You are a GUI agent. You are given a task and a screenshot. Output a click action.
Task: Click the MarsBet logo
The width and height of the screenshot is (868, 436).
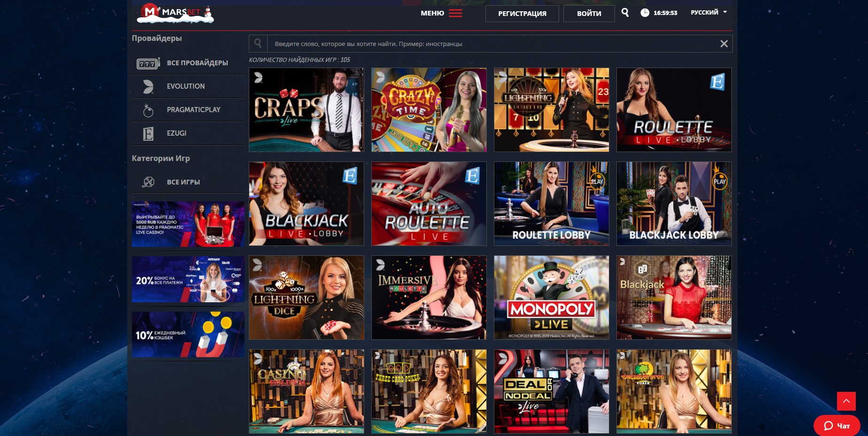coord(175,13)
